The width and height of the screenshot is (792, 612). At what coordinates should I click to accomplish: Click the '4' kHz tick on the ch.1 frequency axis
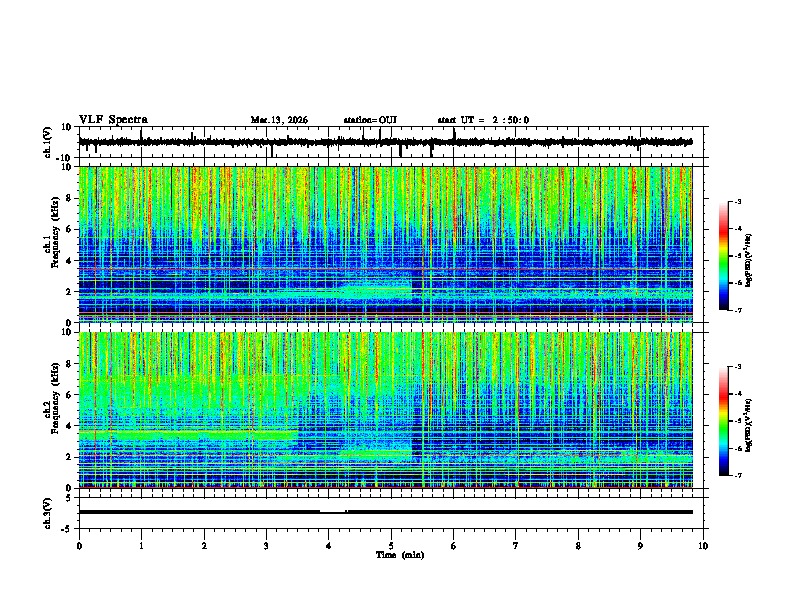69,261
